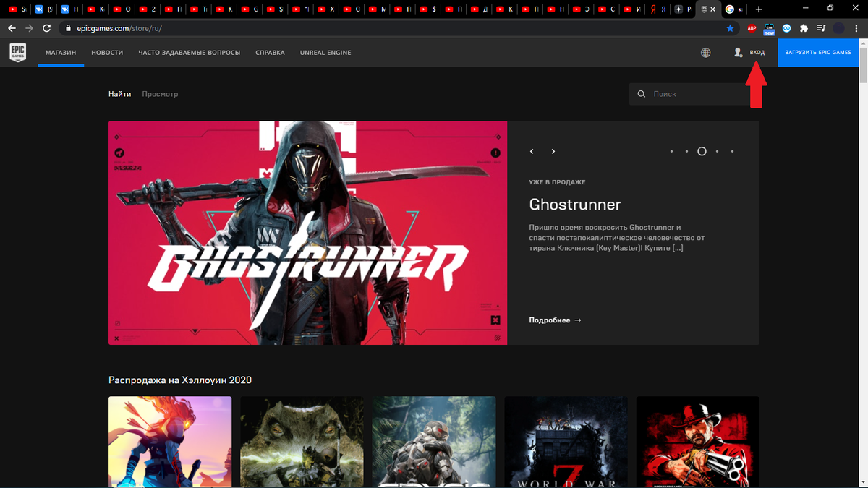868x488 pixels.
Task: Open Часто задаваемые вопросы page
Action: pyautogui.click(x=190, y=53)
